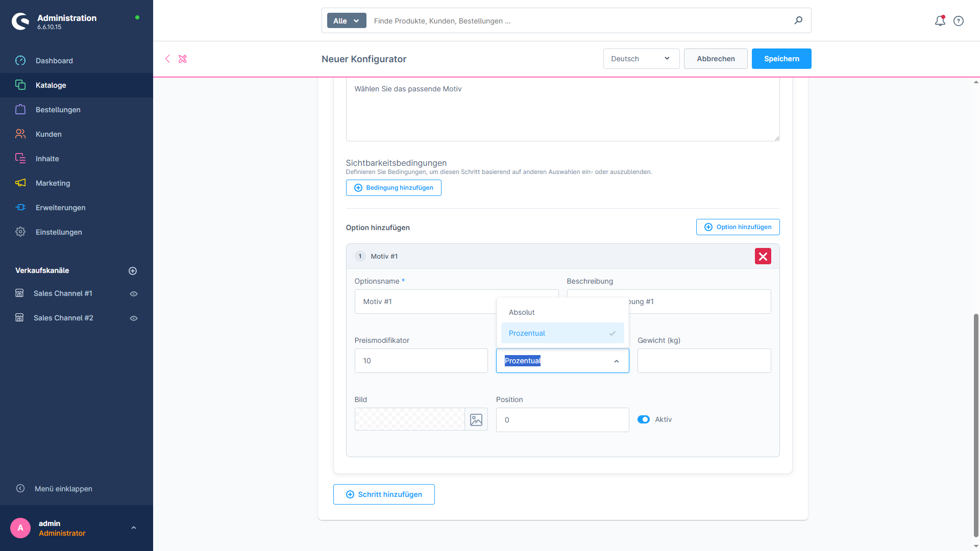The image size is (980, 551).
Task: Delete option Motiv #1 with red X
Action: pyautogui.click(x=763, y=256)
